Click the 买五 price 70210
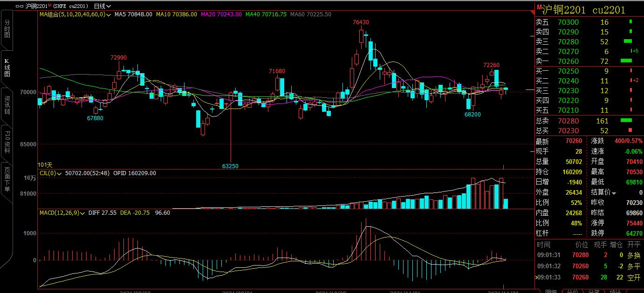The height and width of the screenshot is (293, 644). click(x=568, y=110)
